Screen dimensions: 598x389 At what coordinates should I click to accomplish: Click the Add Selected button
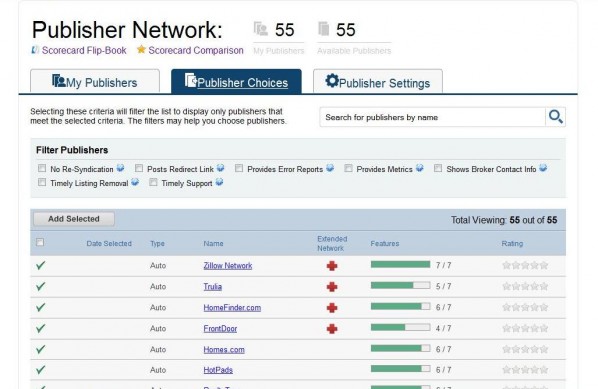tap(74, 219)
